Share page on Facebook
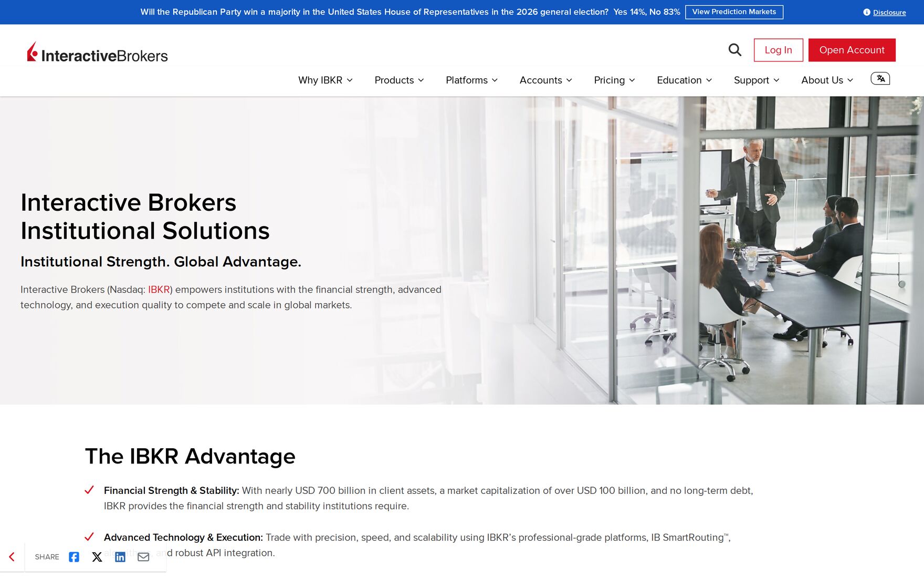The height and width of the screenshot is (578, 924). (74, 557)
